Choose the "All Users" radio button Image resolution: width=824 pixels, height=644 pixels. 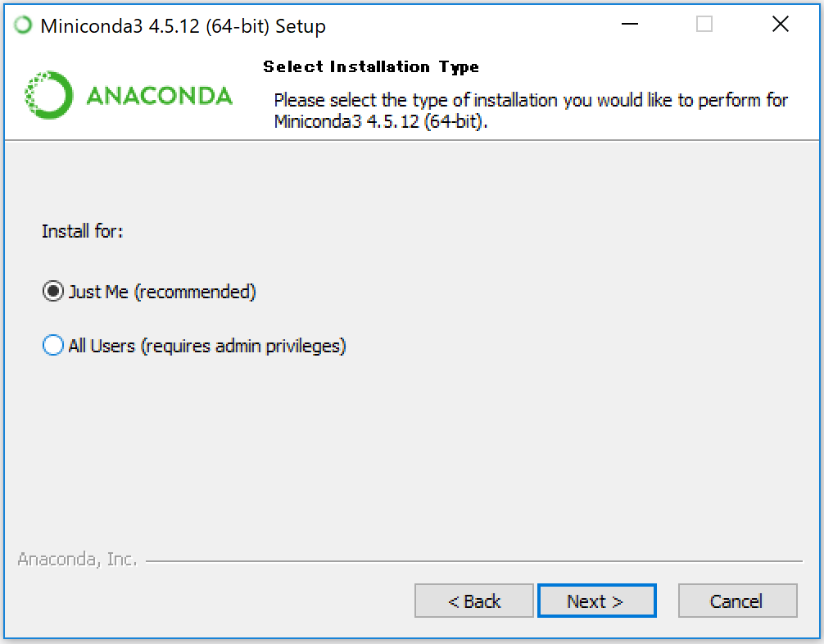click(x=53, y=346)
